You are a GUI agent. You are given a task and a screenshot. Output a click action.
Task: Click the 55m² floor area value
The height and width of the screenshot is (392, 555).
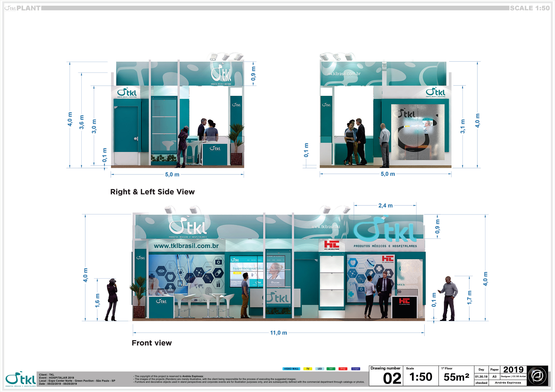[456, 377]
